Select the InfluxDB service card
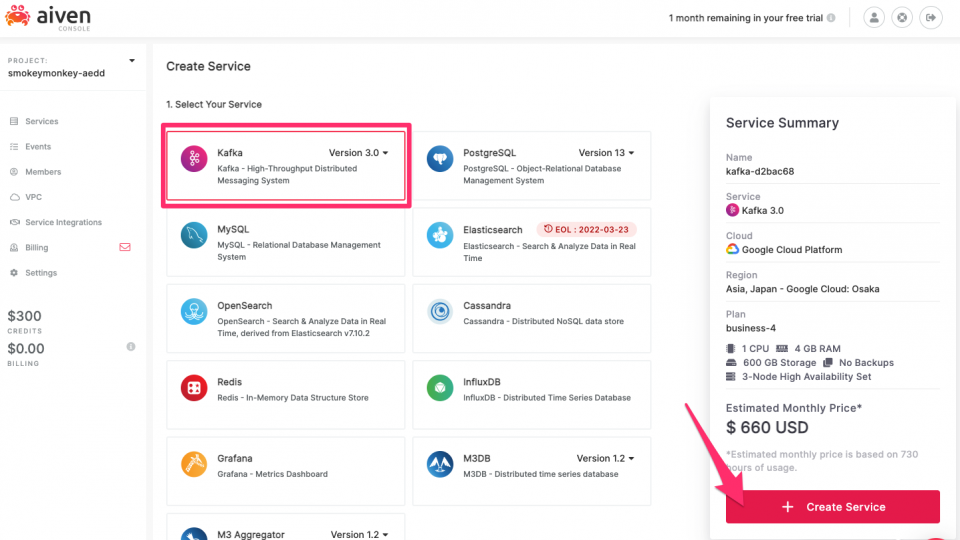Viewport: 960px width, 540px height. pos(531,389)
